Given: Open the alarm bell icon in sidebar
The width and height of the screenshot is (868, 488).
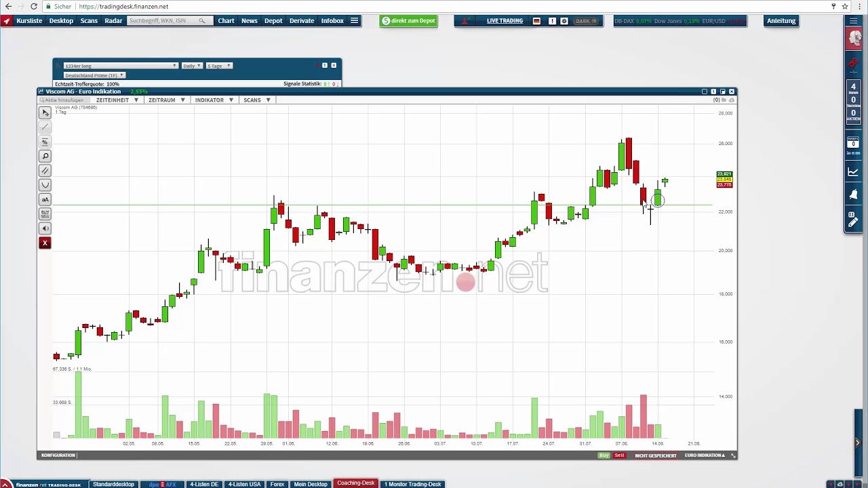Looking at the screenshot, I should click(854, 195).
